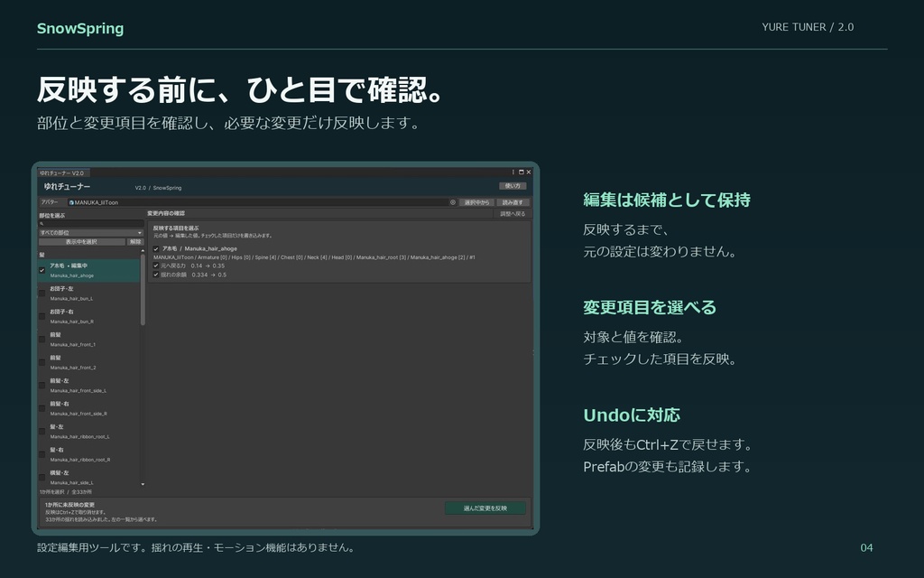The image size is (924, 578).
Task: Toggle the 元へ戻る力 0.14 → 0.35 checkbox
Action: 156,266
